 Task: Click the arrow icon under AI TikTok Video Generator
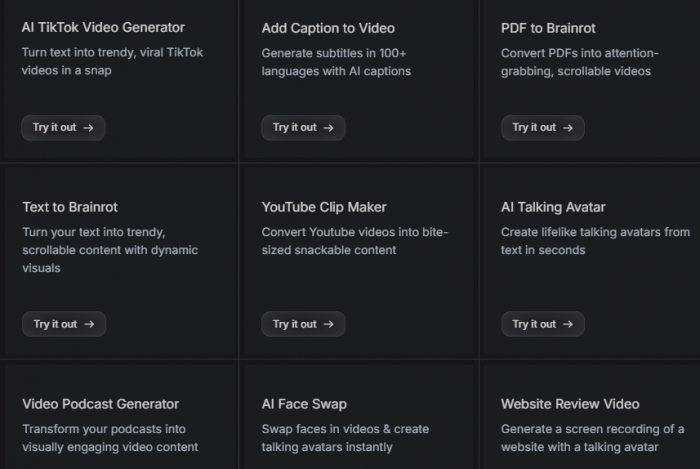click(x=89, y=128)
